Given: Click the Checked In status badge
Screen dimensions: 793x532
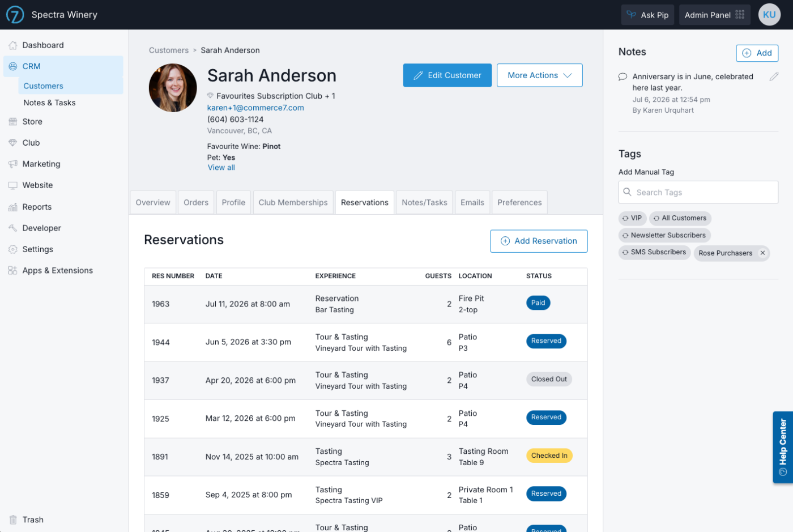Looking at the screenshot, I should 549,456.
